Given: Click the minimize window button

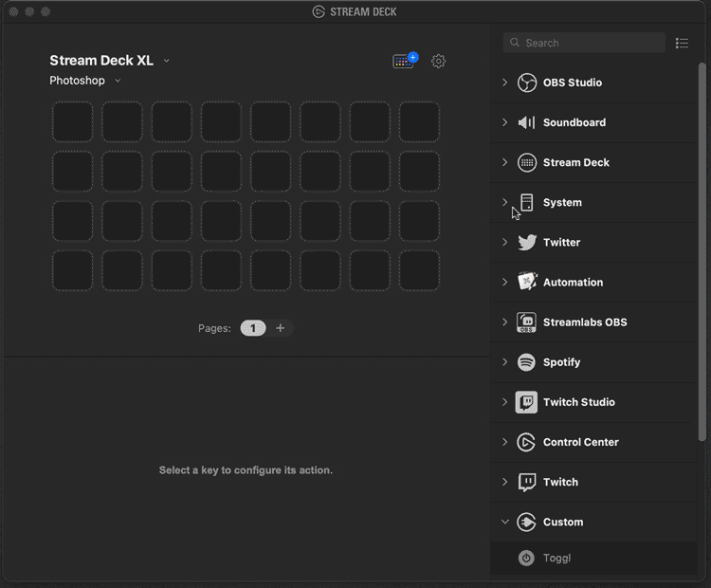Looking at the screenshot, I should click(x=29, y=11).
